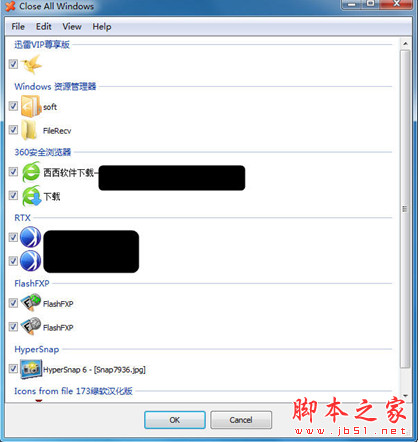
Task: Click the 360 browser green e icon
Action: [31, 172]
